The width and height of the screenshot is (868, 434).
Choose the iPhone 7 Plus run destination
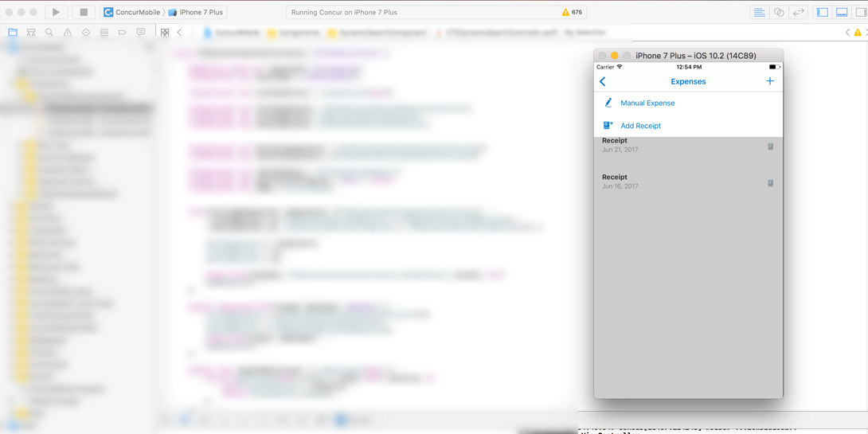[195, 12]
